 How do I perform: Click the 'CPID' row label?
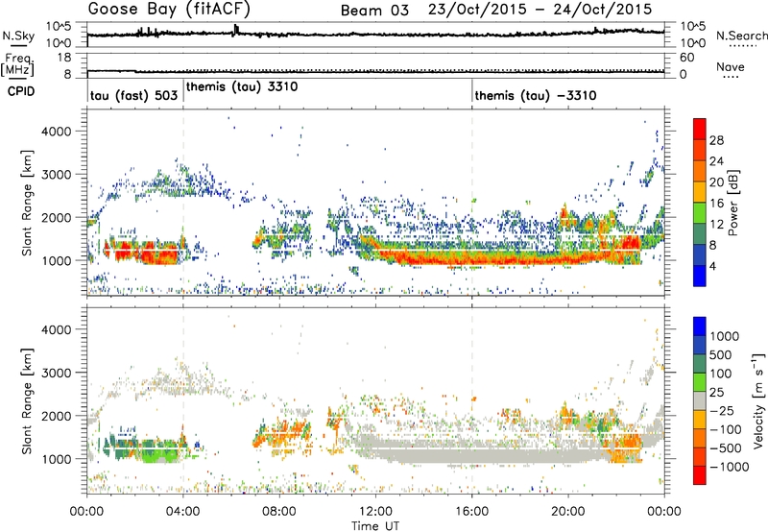21,91
